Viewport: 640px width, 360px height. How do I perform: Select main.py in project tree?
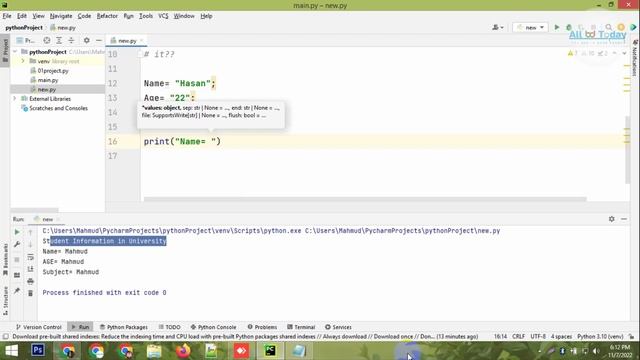click(48, 80)
